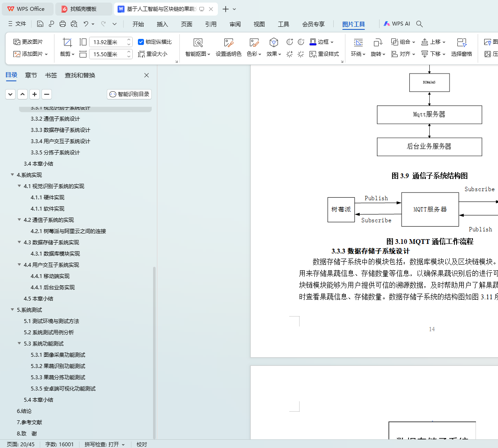Switch to 查找和替换 panel tab

(x=80, y=75)
